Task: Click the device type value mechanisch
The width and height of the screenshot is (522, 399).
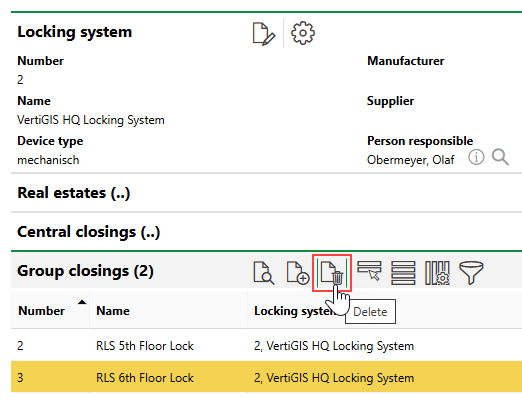Action: point(48,160)
